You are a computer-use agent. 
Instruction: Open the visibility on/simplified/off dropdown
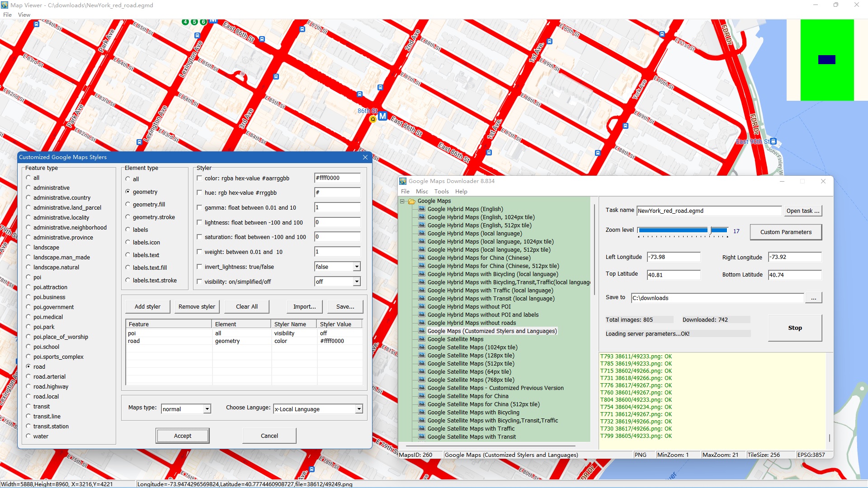tap(357, 282)
